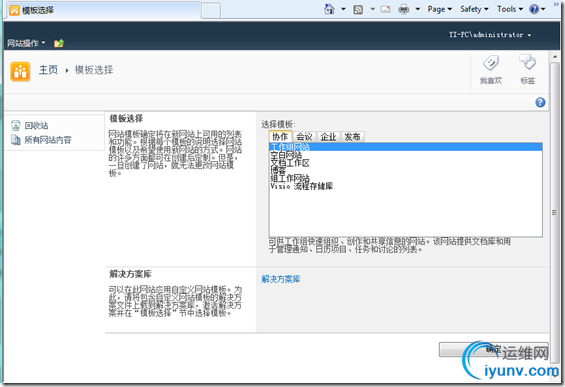Switch to the 协作 template tab
The width and height of the screenshot is (565, 387).
tap(280, 137)
